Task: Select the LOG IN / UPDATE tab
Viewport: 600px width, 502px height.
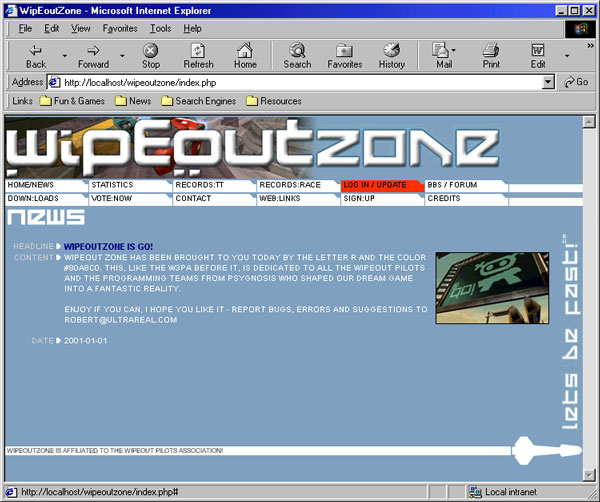Action: click(x=382, y=186)
